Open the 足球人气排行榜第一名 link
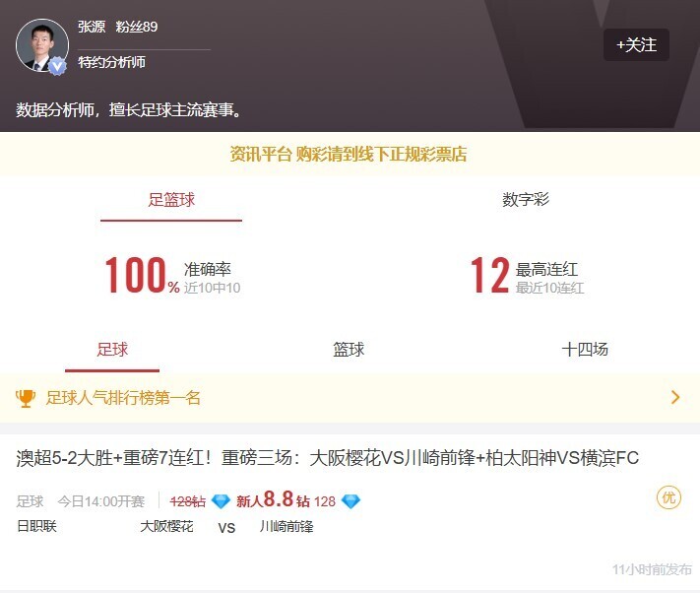Screen dimensions: 700x593 click(123, 398)
